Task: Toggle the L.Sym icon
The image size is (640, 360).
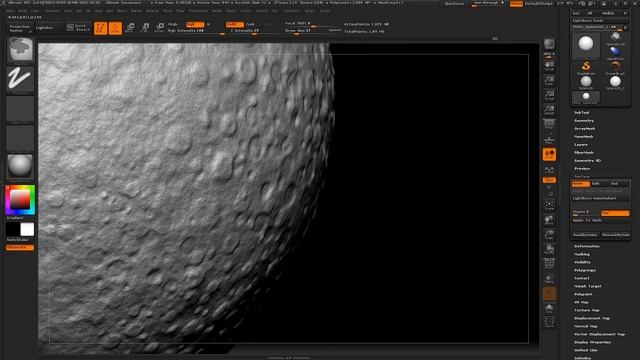Action: click(x=549, y=169)
